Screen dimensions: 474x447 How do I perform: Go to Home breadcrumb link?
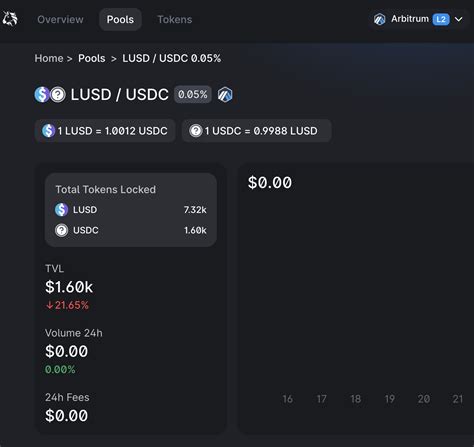coord(49,58)
